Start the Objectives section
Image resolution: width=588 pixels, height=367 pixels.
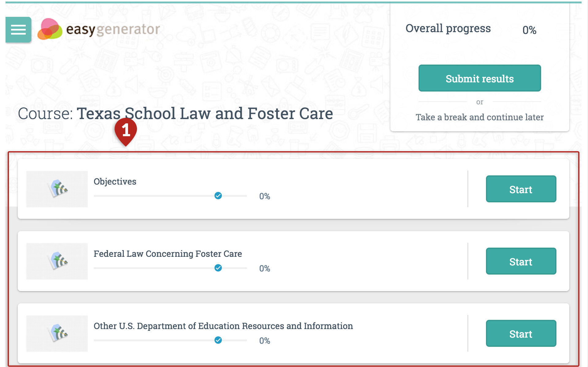[521, 189]
